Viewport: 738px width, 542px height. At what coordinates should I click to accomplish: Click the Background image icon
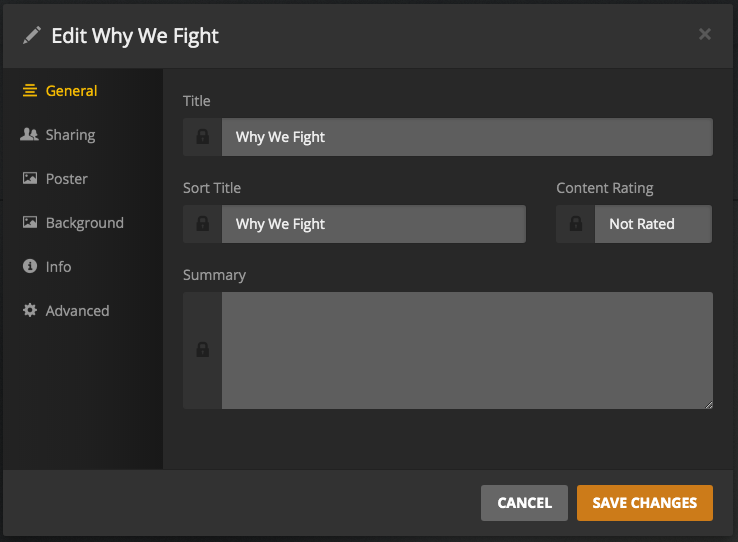[x=29, y=223]
